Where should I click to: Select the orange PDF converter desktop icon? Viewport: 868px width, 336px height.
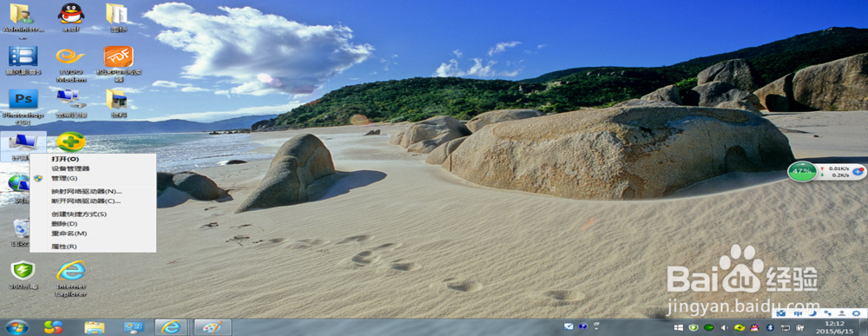click(119, 63)
